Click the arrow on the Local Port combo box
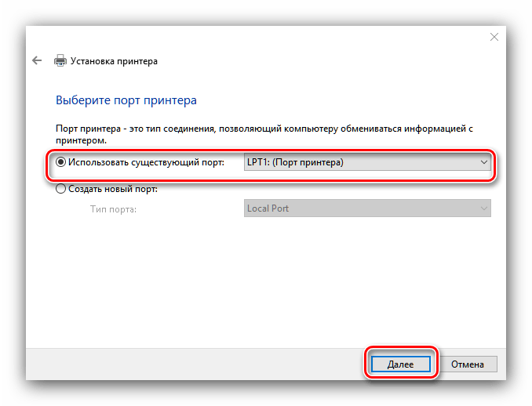The image size is (532, 406). point(483,208)
